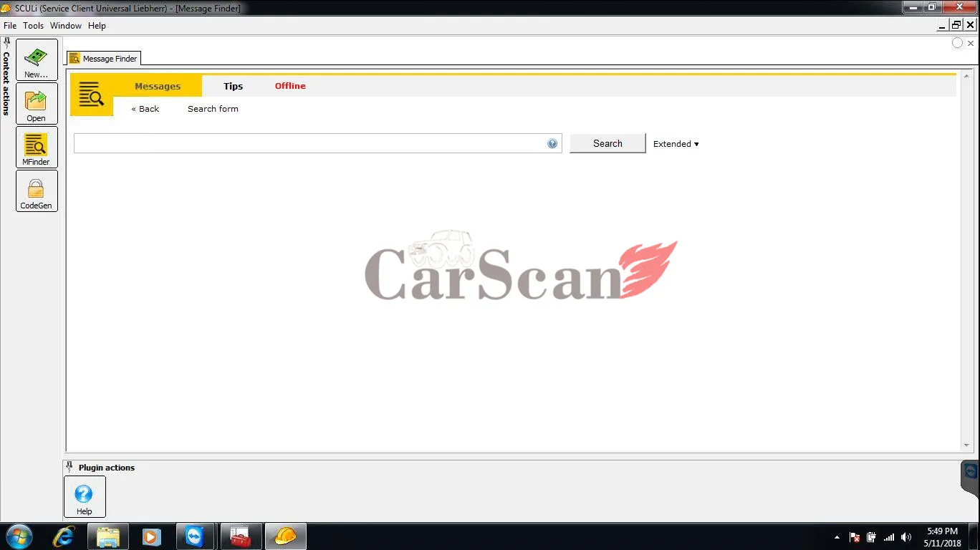Switch to the Messages tab
The height and width of the screenshot is (550, 980).
(x=158, y=86)
